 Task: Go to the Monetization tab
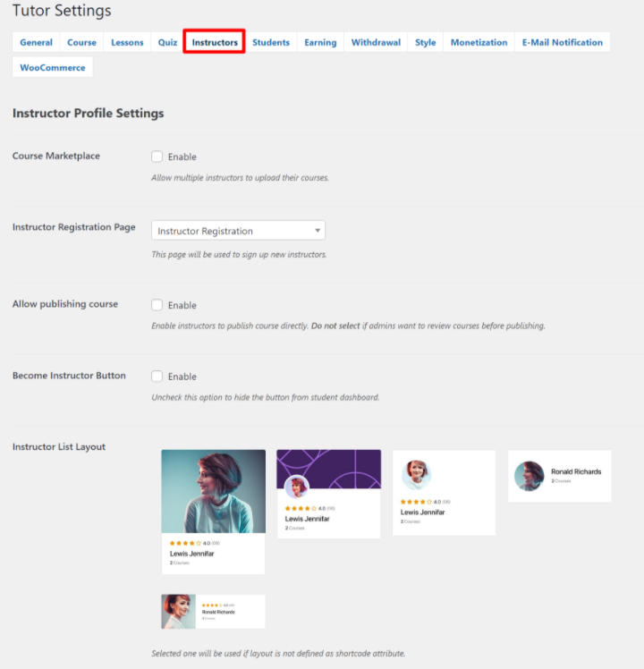[479, 42]
